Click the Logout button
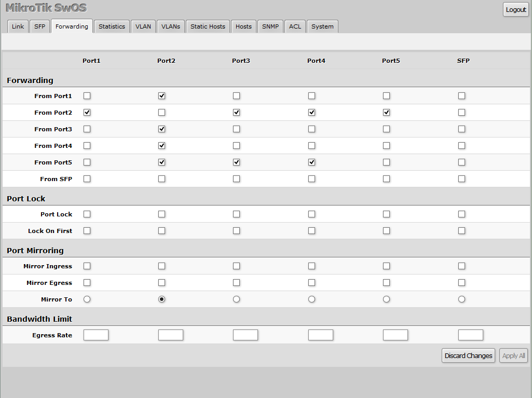Image resolution: width=532 pixels, height=398 pixels. [x=516, y=9]
